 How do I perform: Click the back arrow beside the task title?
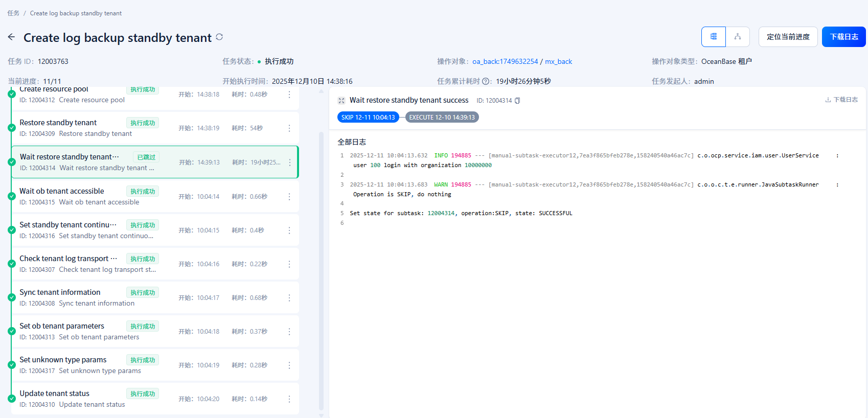(12, 37)
